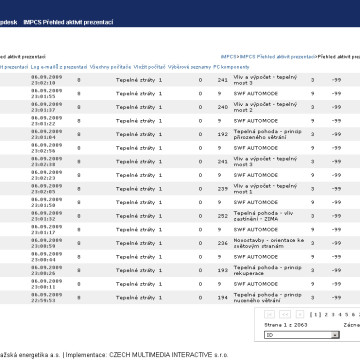Go to page 4 in the pagination
Screen dimensions: 360x360
click(340, 314)
